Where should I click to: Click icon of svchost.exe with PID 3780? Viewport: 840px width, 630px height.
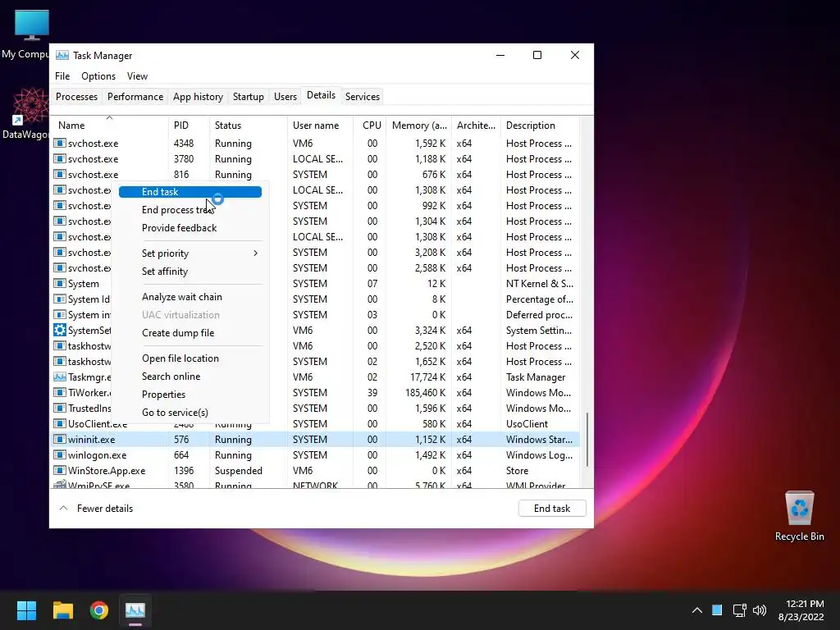click(x=59, y=158)
